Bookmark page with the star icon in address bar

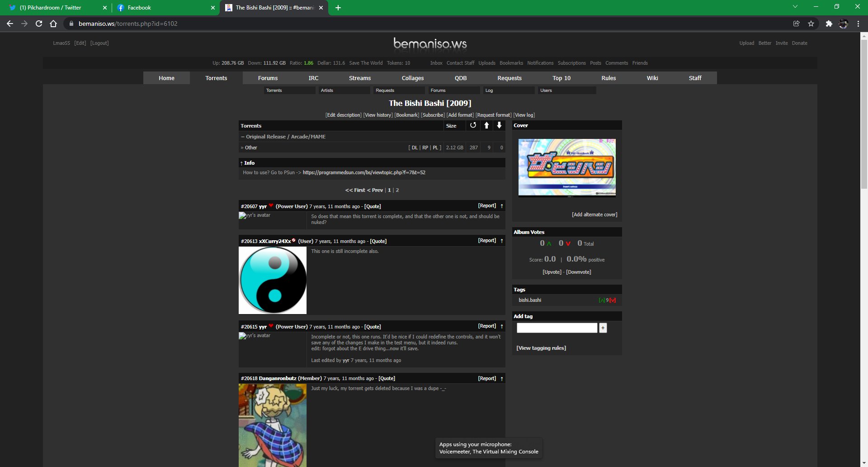[x=811, y=24]
